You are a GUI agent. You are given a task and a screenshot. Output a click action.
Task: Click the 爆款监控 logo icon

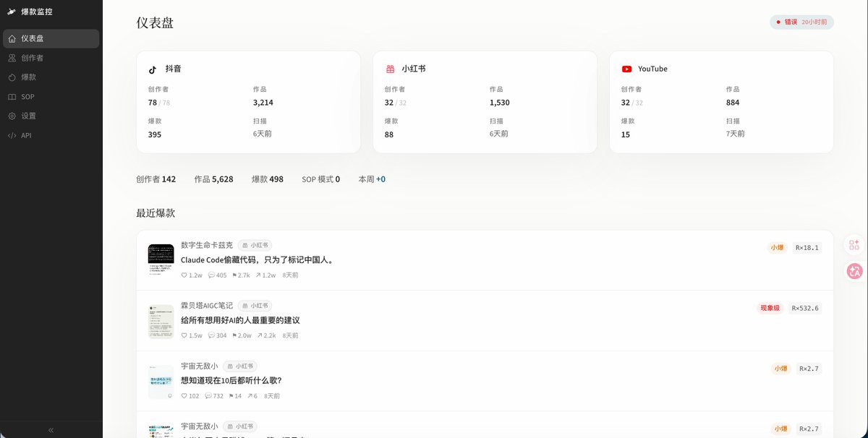[12, 12]
